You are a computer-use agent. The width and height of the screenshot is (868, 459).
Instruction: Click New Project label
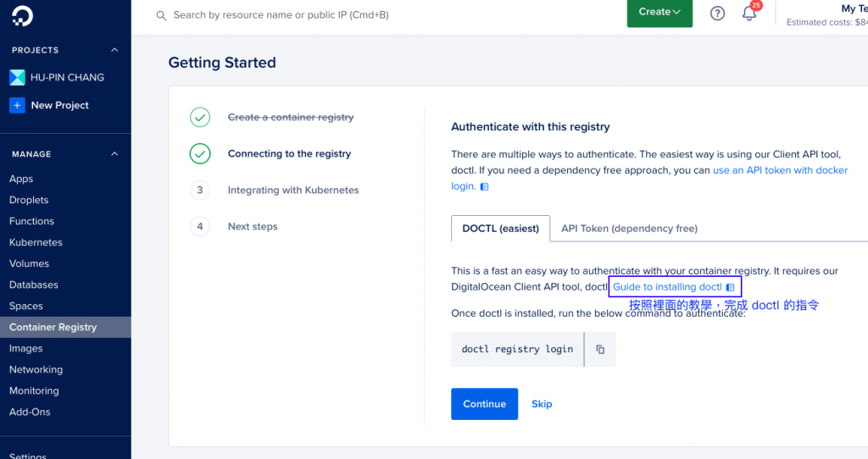[60, 105]
